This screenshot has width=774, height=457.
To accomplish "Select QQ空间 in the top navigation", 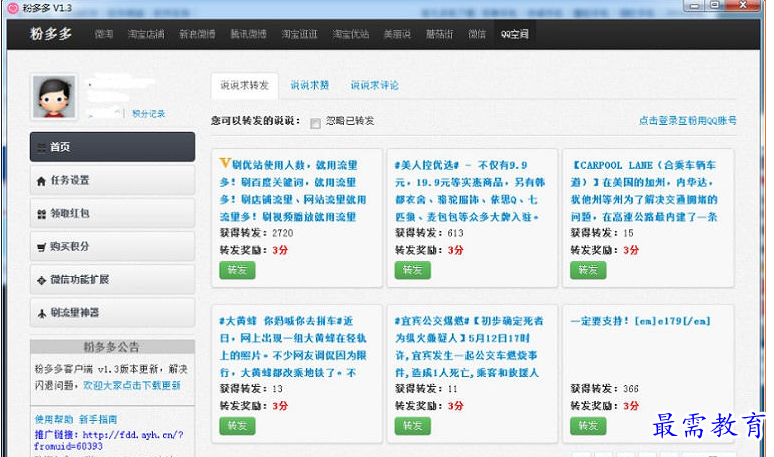I will pyautogui.click(x=514, y=34).
